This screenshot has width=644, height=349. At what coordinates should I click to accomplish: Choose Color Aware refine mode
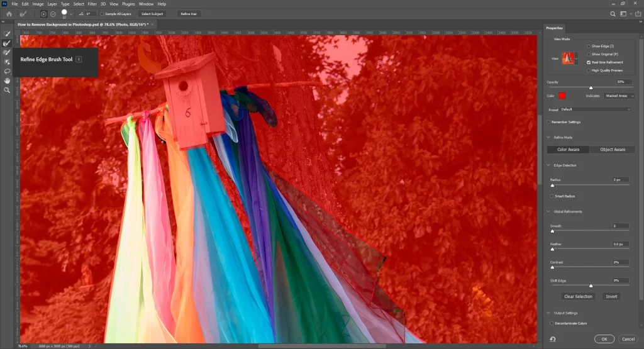(x=568, y=150)
